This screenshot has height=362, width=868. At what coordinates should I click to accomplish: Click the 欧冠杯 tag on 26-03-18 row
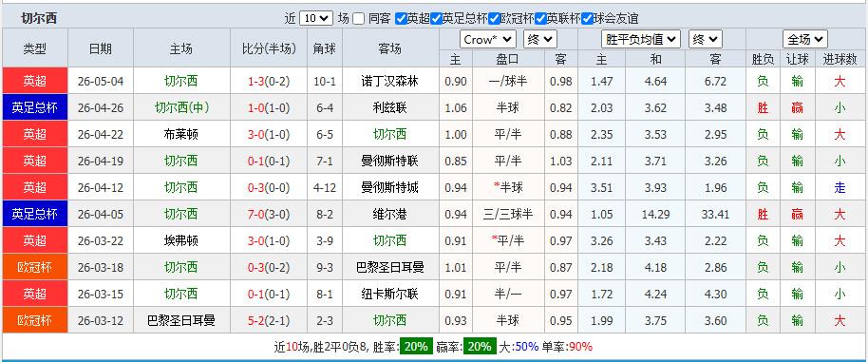pos(35,267)
